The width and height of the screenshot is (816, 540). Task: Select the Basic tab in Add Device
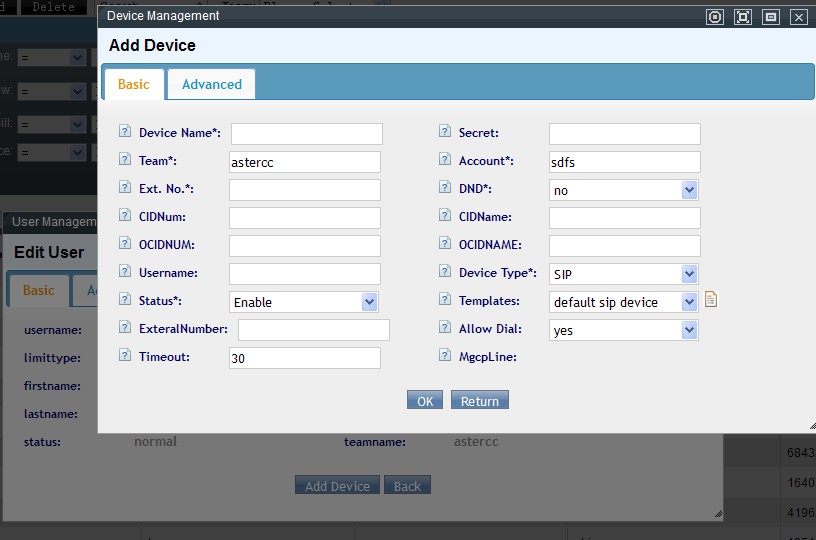134,84
